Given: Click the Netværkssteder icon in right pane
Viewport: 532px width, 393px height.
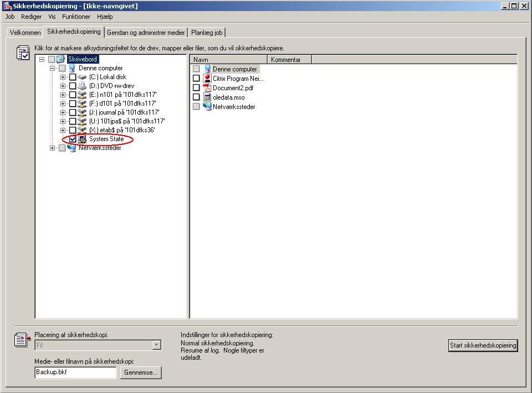Looking at the screenshot, I should click(x=207, y=107).
